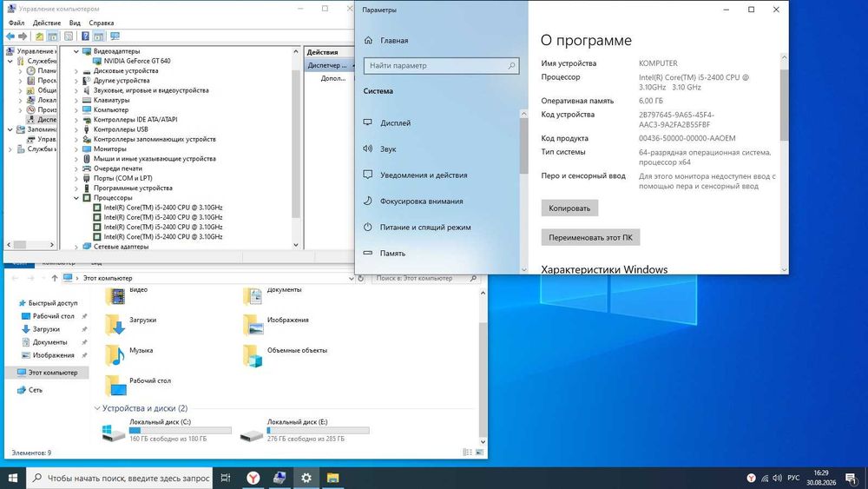
Task: Open the Файл menu
Action: click(16, 23)
